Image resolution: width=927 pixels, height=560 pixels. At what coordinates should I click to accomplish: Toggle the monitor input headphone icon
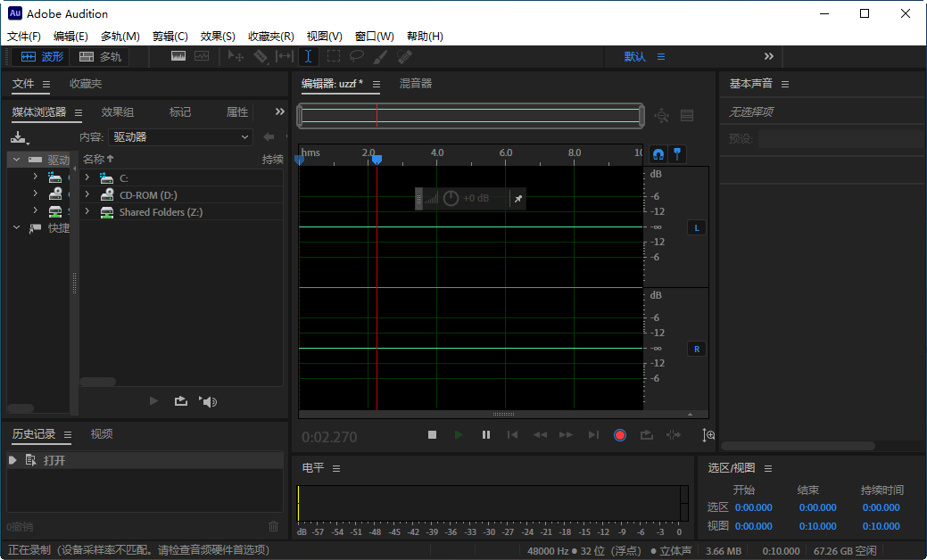[658, 154]
